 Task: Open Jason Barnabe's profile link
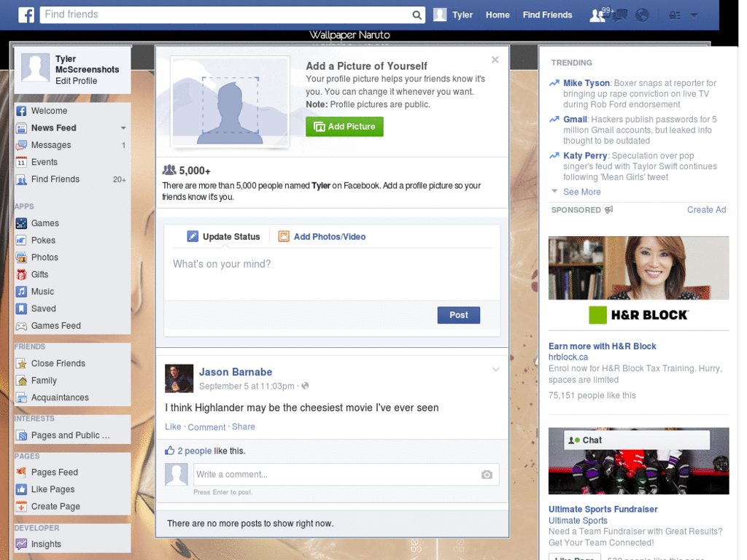[x=236, y=372]
